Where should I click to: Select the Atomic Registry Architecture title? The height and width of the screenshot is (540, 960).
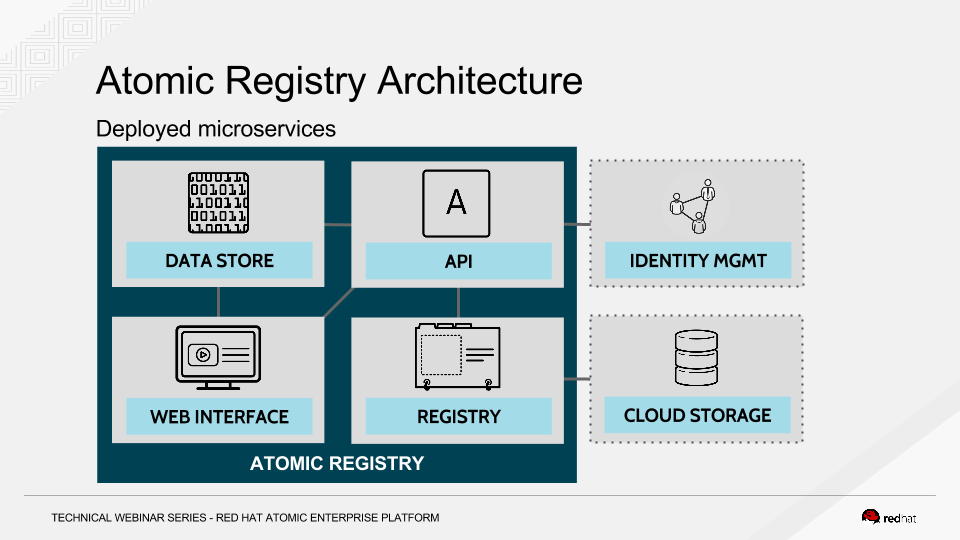pos(339,80)
